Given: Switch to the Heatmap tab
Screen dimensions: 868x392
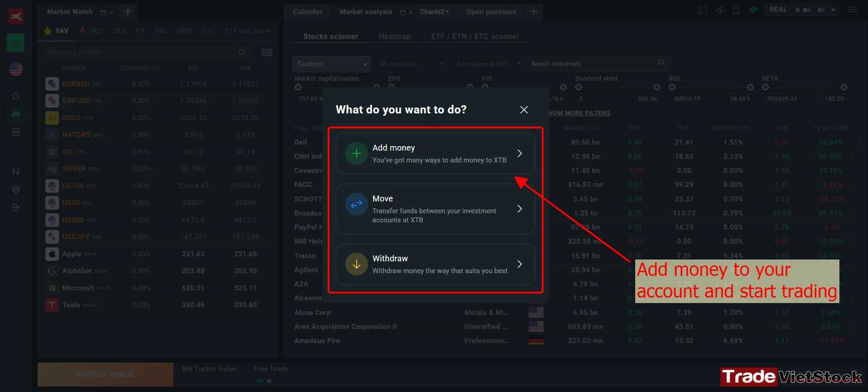Looking at the screenshot, I should tap(395, 37).
